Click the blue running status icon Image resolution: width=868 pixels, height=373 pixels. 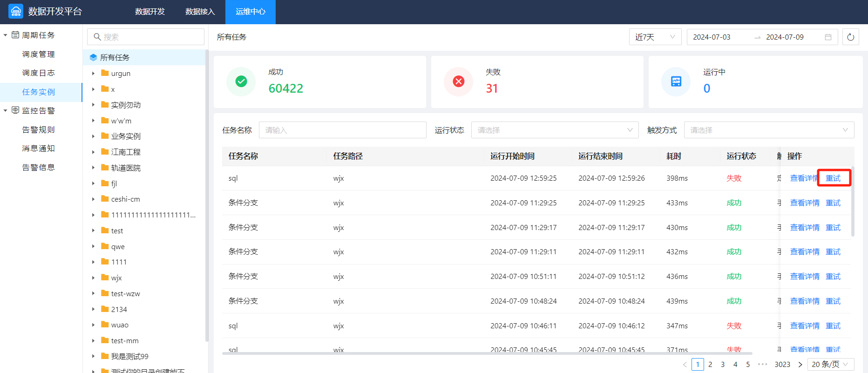(x=676, y=82)
